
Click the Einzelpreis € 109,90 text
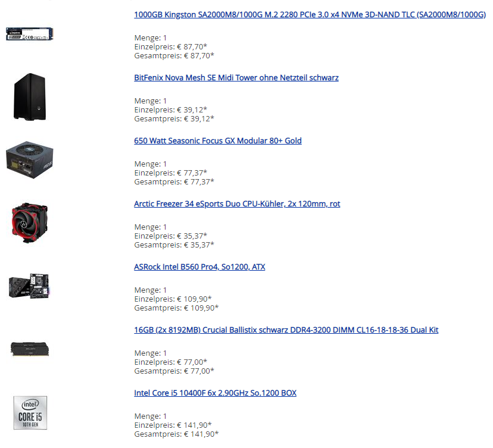coord(173,299)
